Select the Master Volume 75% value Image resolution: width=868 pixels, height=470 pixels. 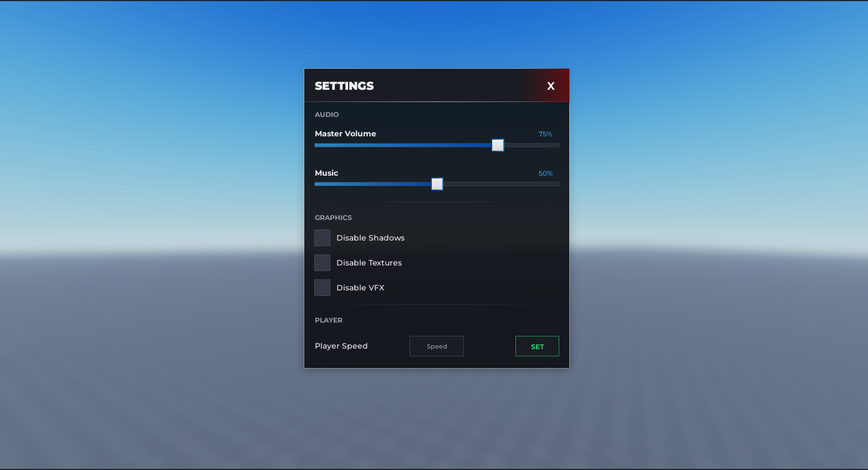click(x=545, y=134)
